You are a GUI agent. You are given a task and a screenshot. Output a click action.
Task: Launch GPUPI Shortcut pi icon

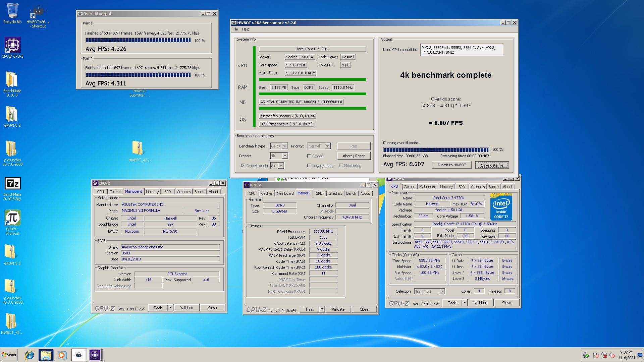[12, 222]
